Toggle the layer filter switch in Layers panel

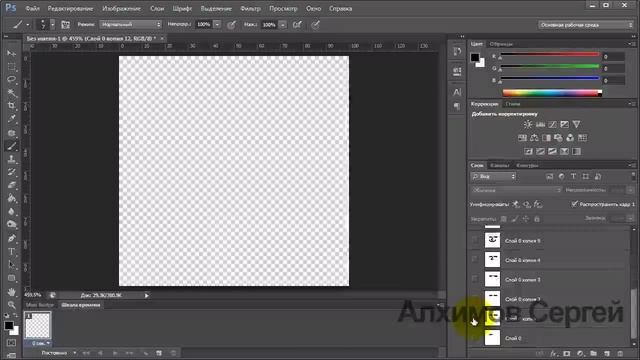(x=633, y=176)
